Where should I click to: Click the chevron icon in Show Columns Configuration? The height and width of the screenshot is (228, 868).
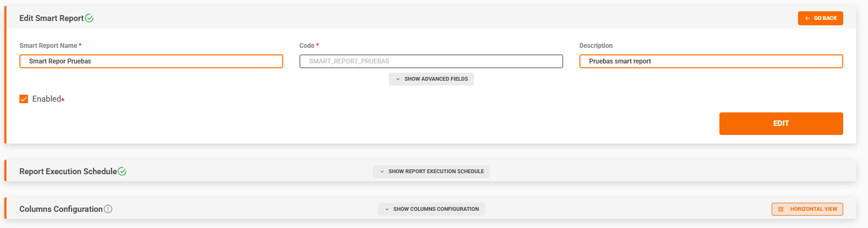(387, 209)
